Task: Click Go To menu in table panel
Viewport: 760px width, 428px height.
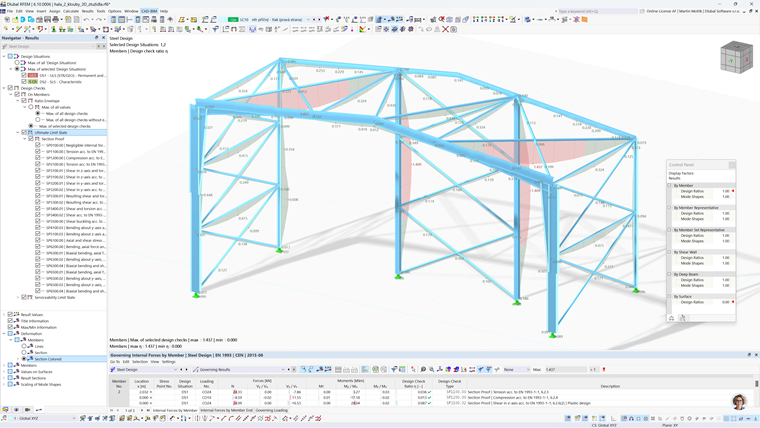Action: (x=114, y=362)
